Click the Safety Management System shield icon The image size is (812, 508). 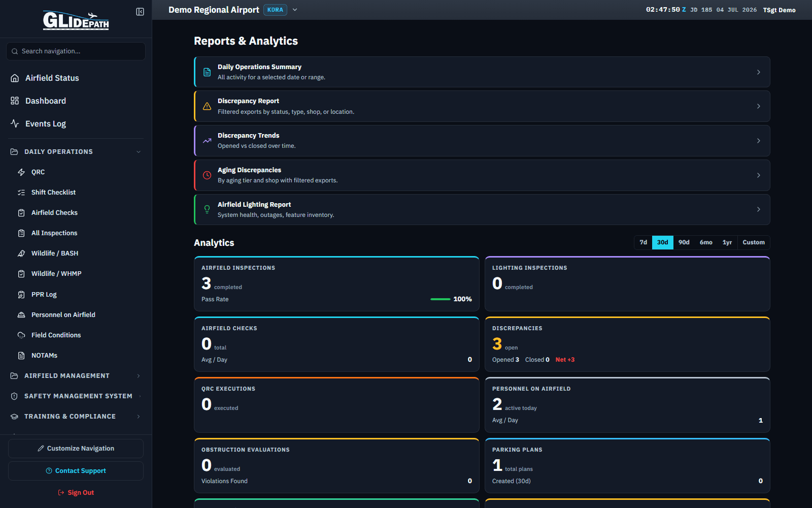pyautogui.click(x=14, y=396)
